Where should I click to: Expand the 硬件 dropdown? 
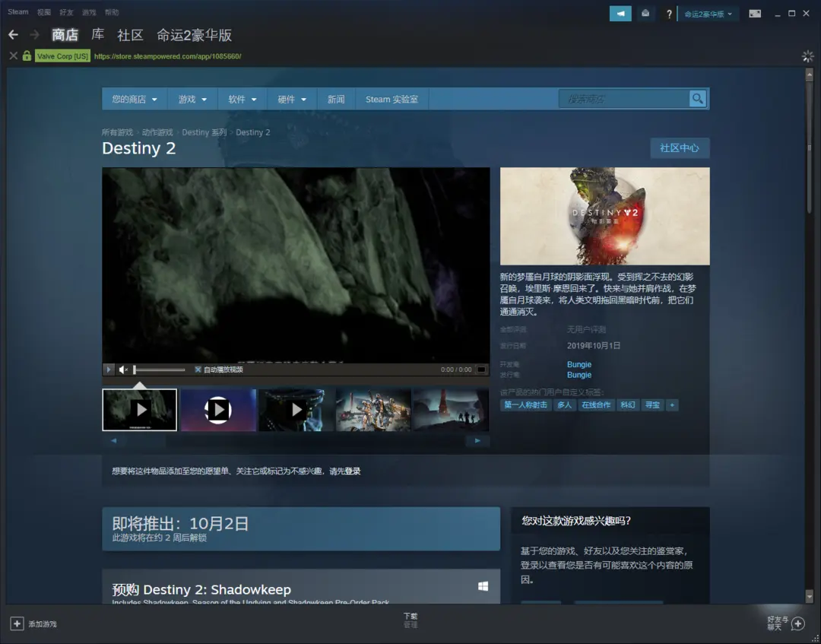[x=292, y=99]
